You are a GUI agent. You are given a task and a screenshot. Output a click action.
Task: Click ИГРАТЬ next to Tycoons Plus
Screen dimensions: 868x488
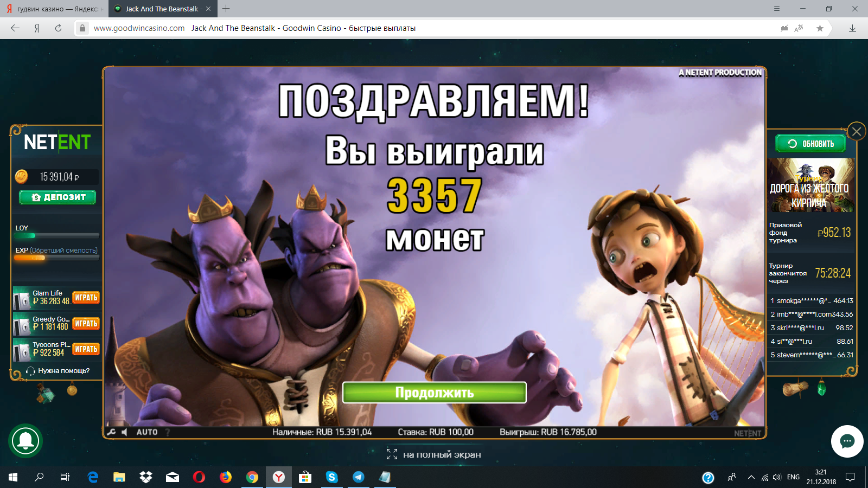pyautogui.click(x=86, y=349)
